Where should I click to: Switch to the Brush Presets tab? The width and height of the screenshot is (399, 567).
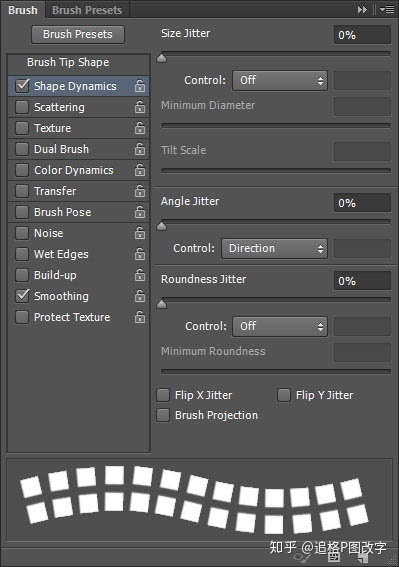[x=87, y=10]
